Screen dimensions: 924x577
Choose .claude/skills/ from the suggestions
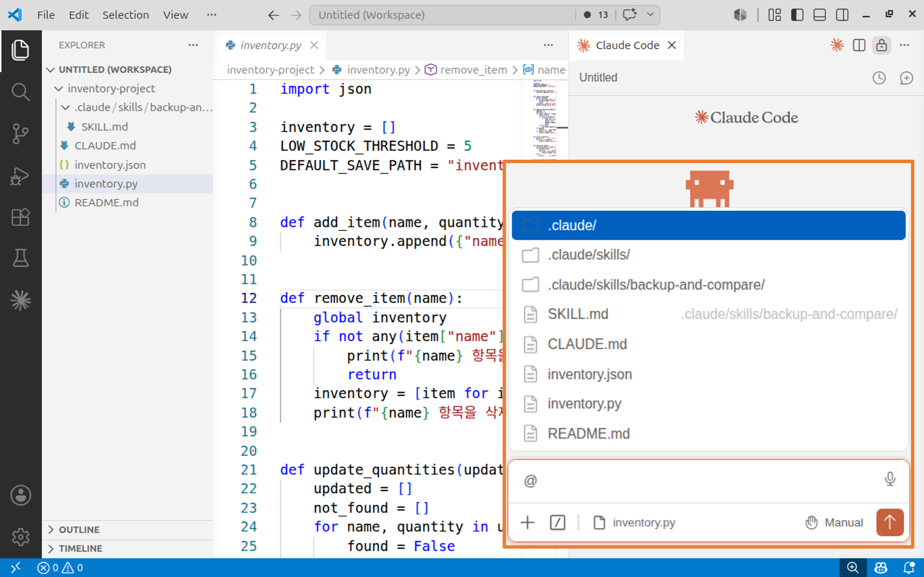[708, 255]
